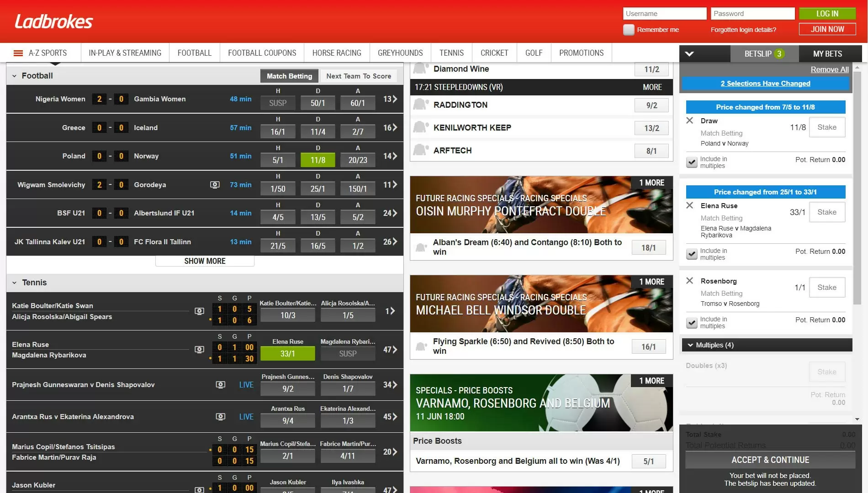Open streaming icon for Arantxa Rus match

click(220, 417)
